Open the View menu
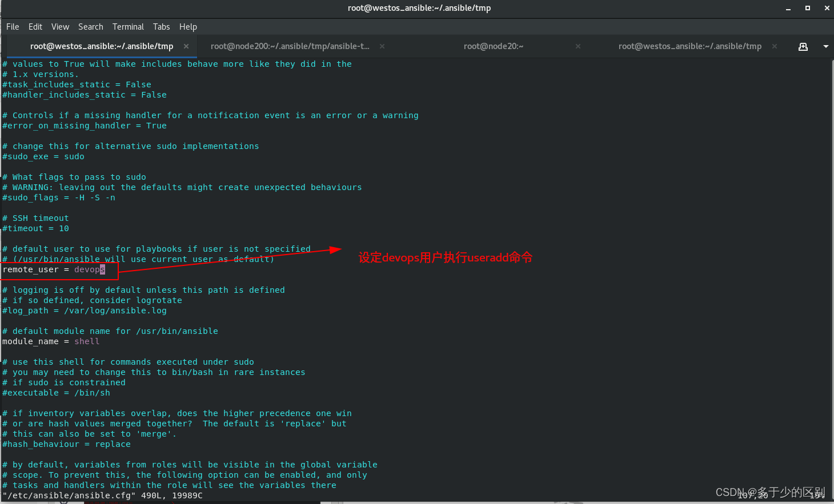 pos(60,27)
